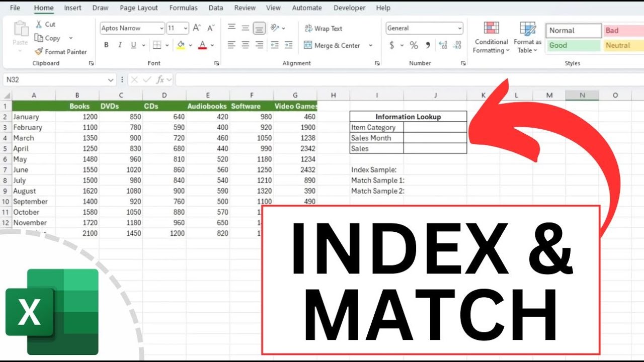Image resolution: width=644 pixels, height=362 pixels.
Task: Expand the Fill Color palette arrow
Action: tap(191, 45)
